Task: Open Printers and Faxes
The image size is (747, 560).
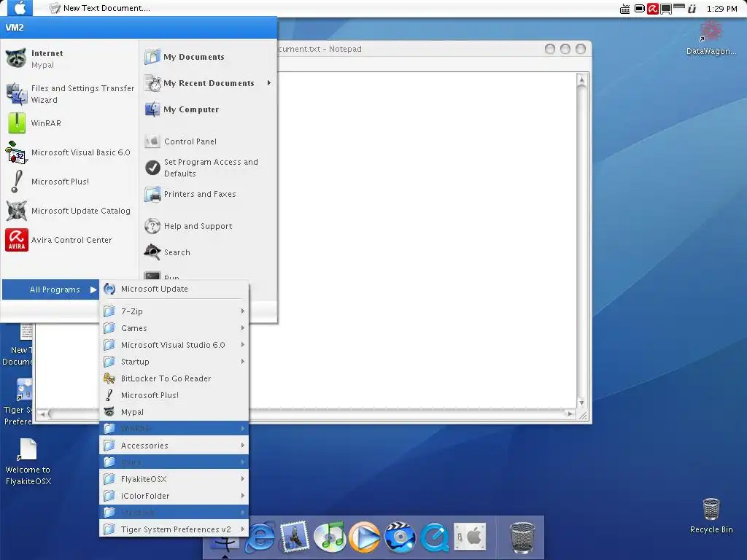Action: (x=208, y=194)
